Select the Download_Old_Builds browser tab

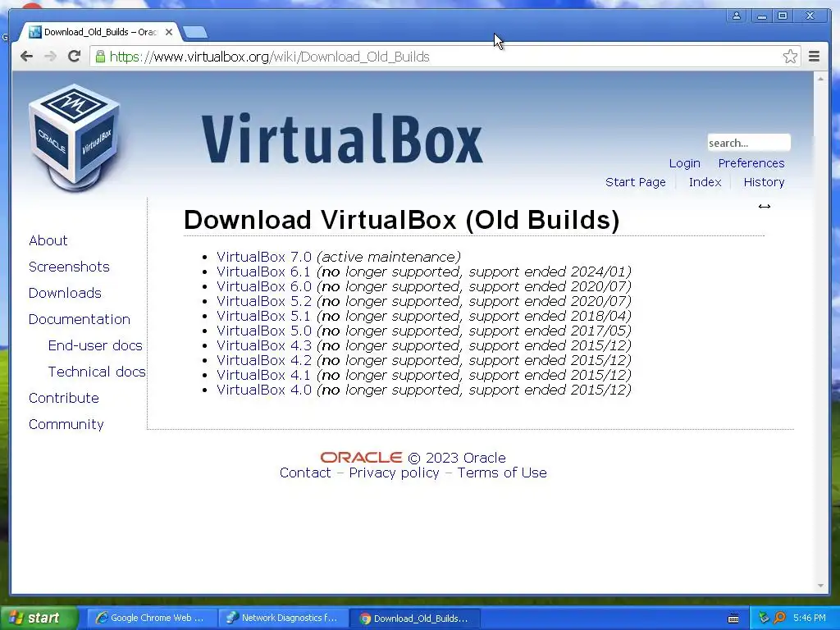point(99,32)
